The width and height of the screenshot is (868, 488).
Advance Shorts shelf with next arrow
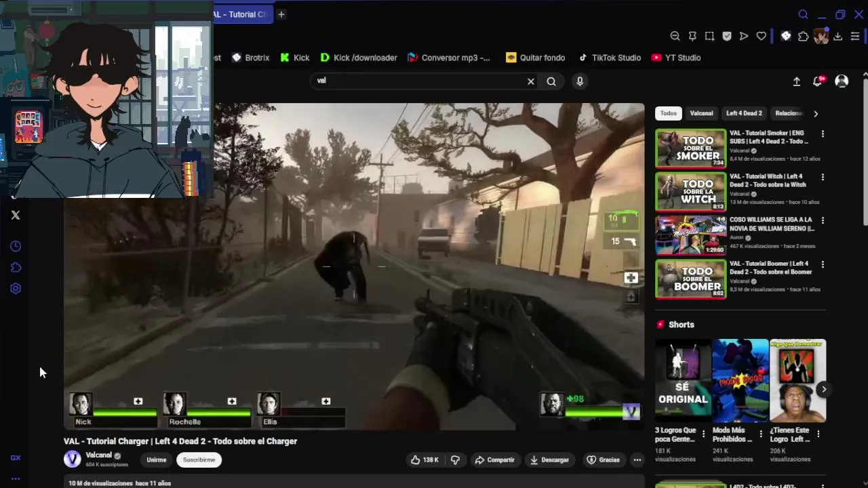click(x=823, y=389)
